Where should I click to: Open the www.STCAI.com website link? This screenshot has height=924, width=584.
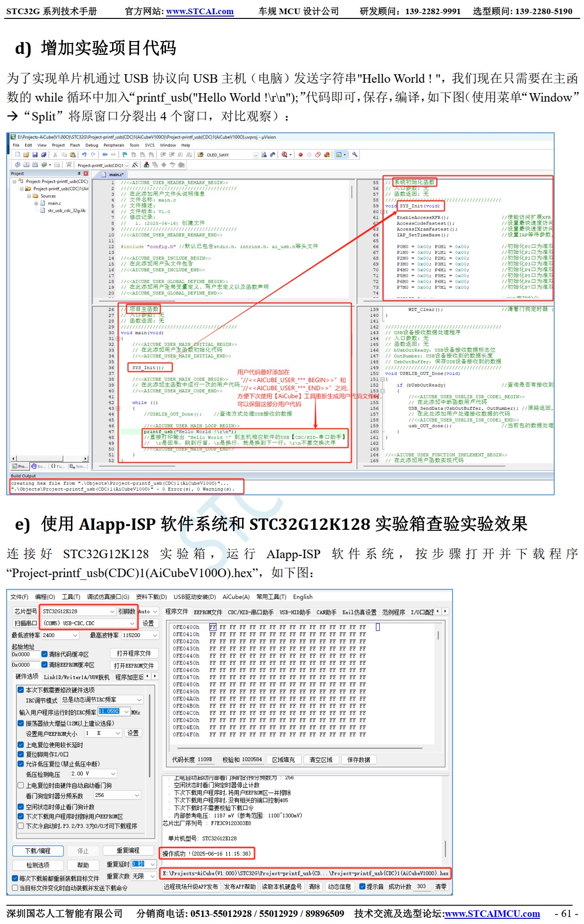[x=200, y=11]
